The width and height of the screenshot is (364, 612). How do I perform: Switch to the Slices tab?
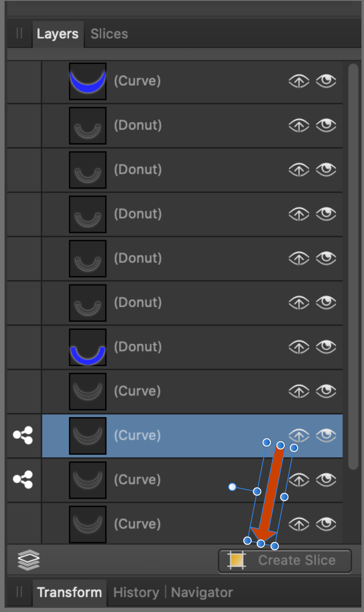(x=109, y=34)
